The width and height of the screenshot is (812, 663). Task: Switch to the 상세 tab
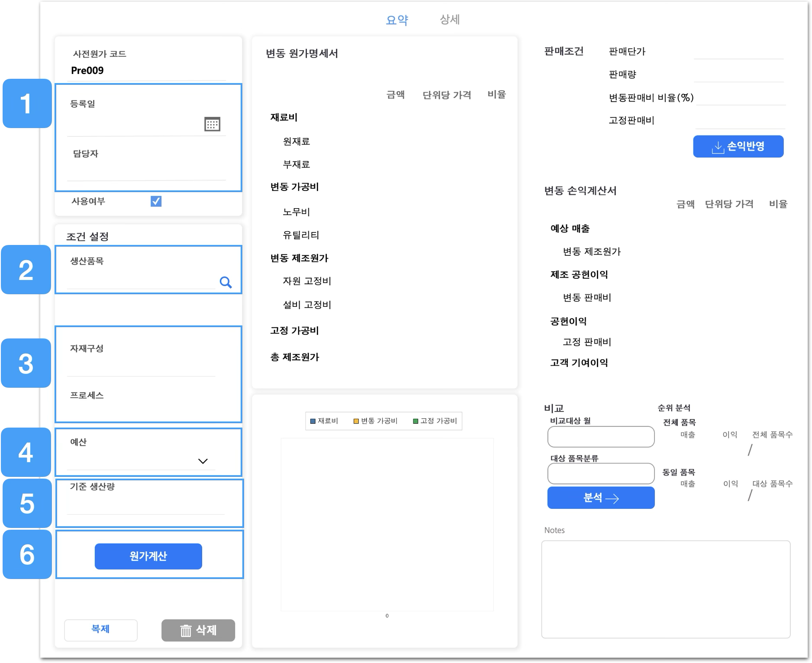pyautogui.click(x=450, y=19)
